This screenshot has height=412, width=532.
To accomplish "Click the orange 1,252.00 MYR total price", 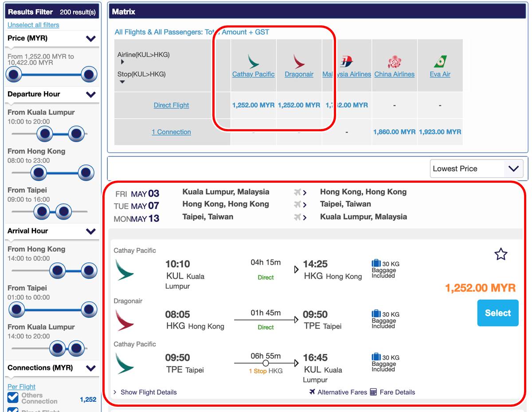I will click(x=480, y=288).
